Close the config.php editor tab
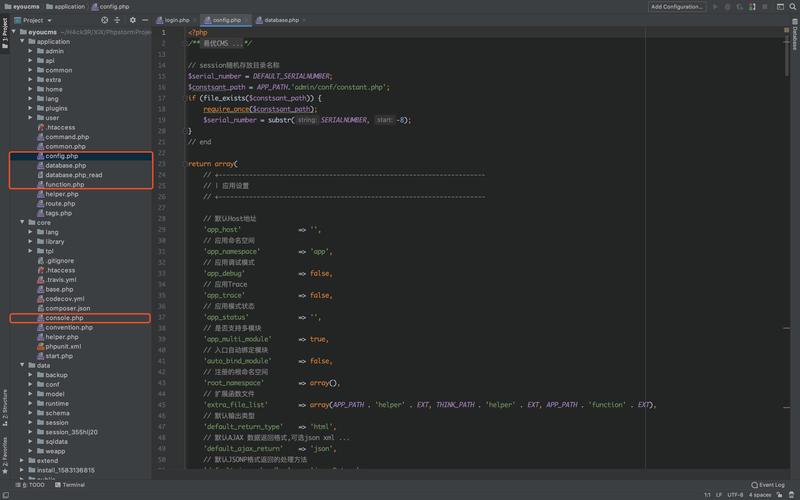 point(246,20)
